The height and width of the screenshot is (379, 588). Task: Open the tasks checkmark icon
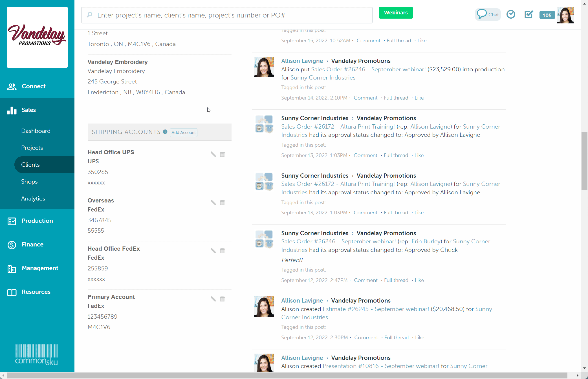pyautogui.click(x=529, y=14)
